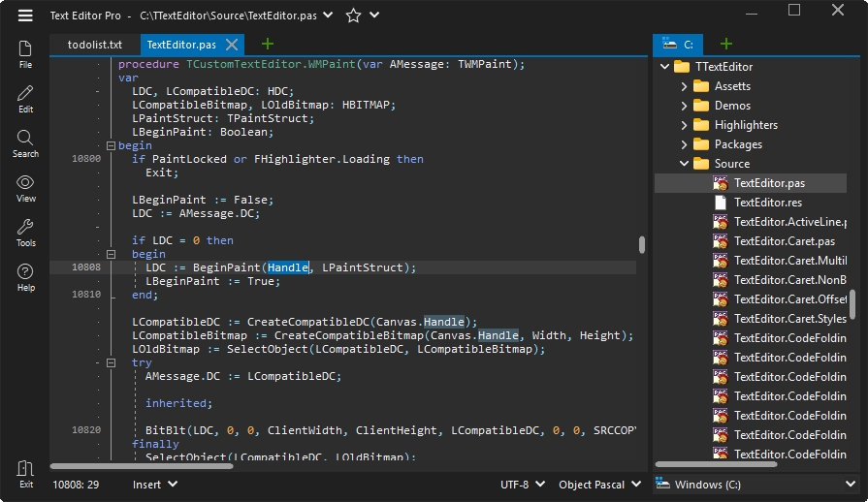Star the current file as favorite
Image resolution: width=868 pixels, height=502 pixels.
coord(354,16)
